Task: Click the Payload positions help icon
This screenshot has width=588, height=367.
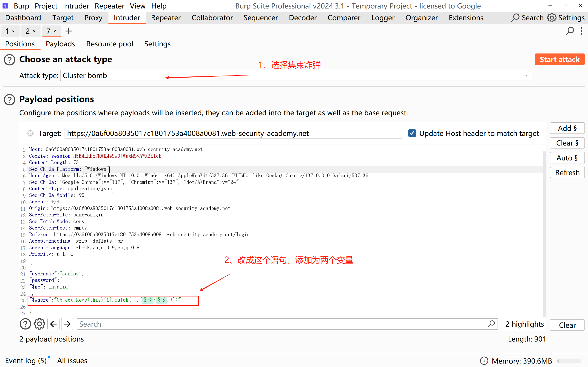Action: click(9, 100)
